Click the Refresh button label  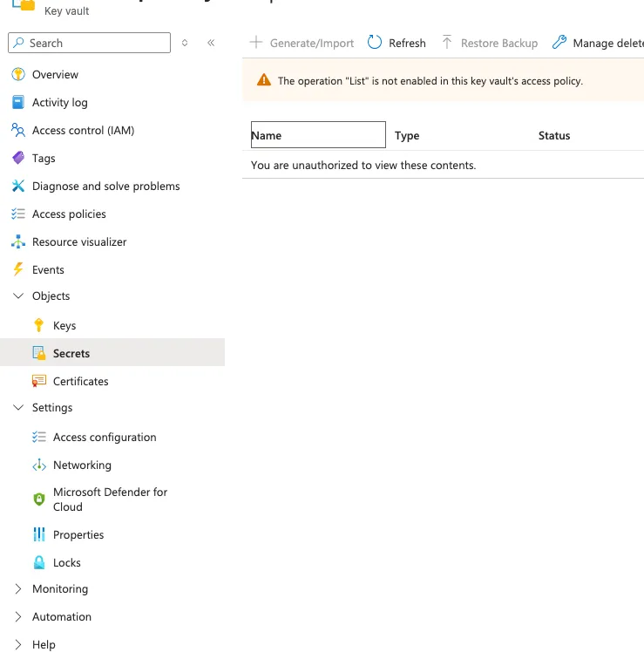point(407,43)
